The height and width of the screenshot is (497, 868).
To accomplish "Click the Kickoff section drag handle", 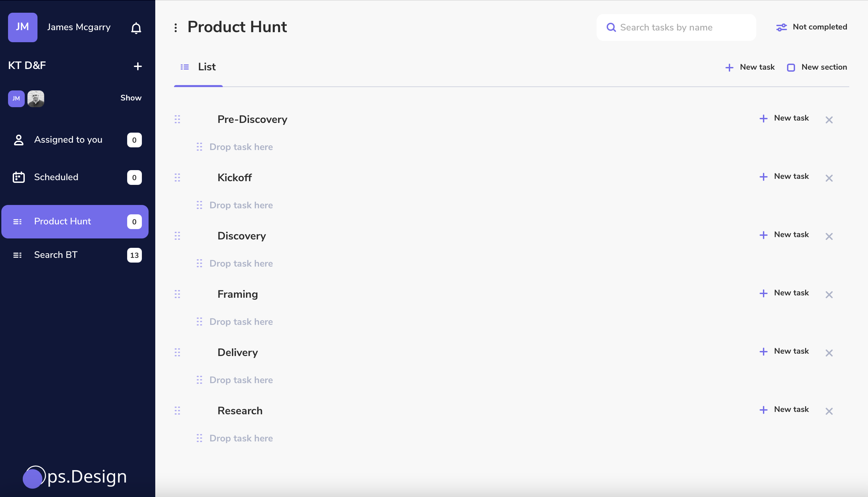I will [177, 178].
